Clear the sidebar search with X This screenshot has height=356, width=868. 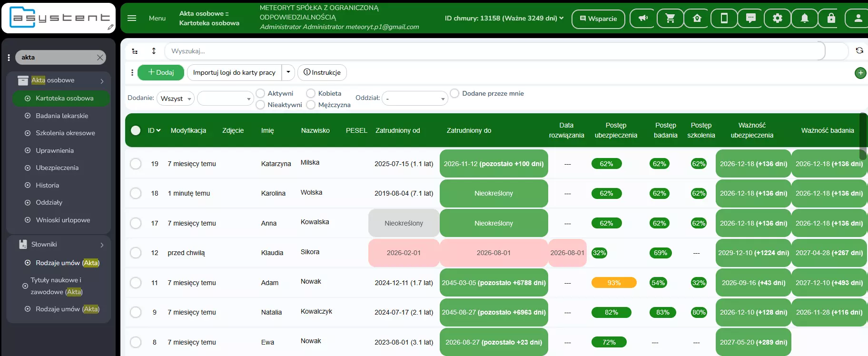[x=99, y=58]
